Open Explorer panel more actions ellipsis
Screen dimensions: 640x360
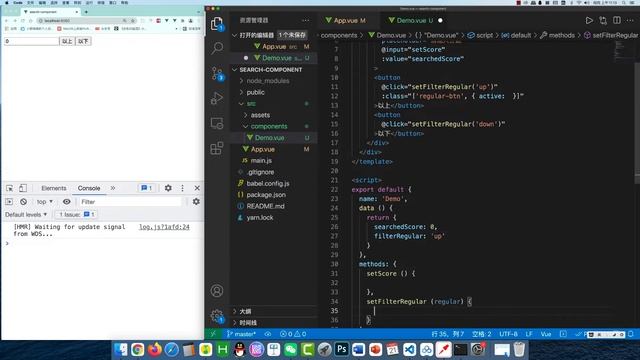pyautogui.click(x=305, y=20)
